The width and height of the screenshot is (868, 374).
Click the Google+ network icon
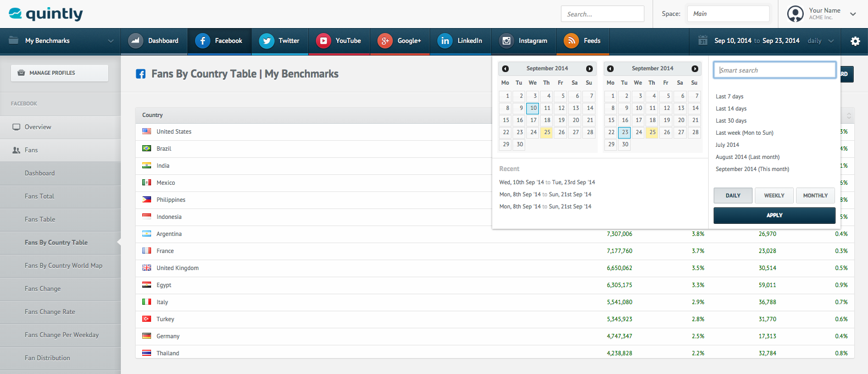click(x=385, y=41)
